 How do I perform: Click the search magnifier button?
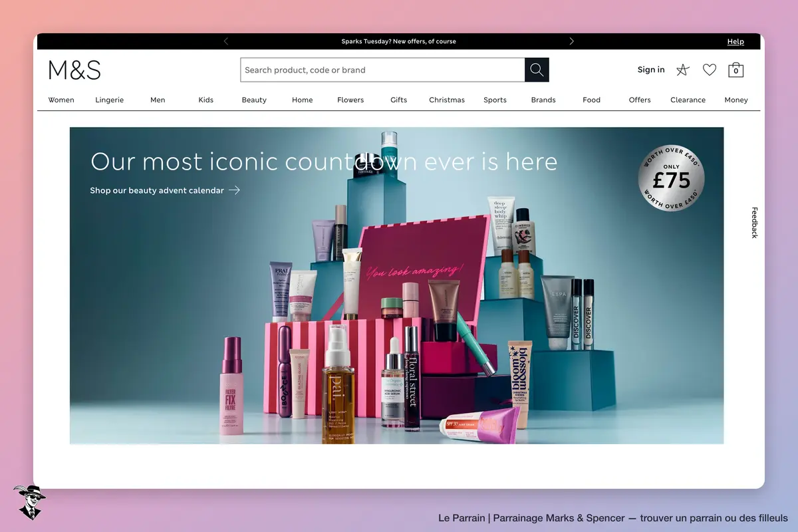(537, 70)
